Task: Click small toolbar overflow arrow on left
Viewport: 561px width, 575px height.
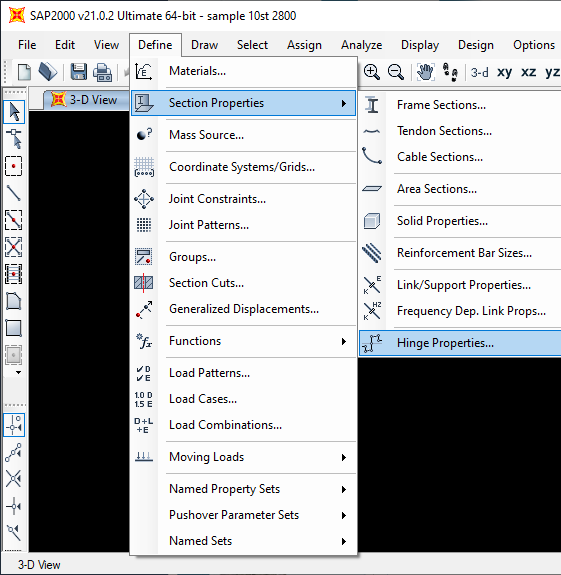Action: 18,373
